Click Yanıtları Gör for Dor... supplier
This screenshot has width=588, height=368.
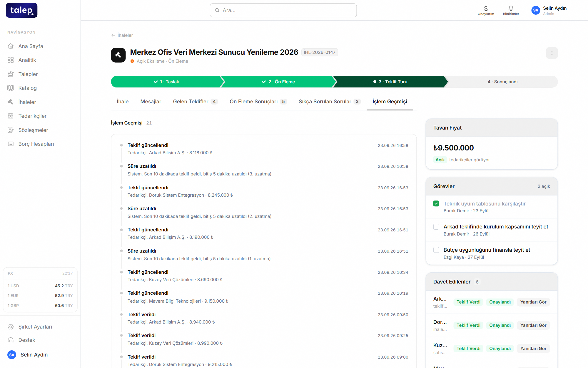point(533,325)
